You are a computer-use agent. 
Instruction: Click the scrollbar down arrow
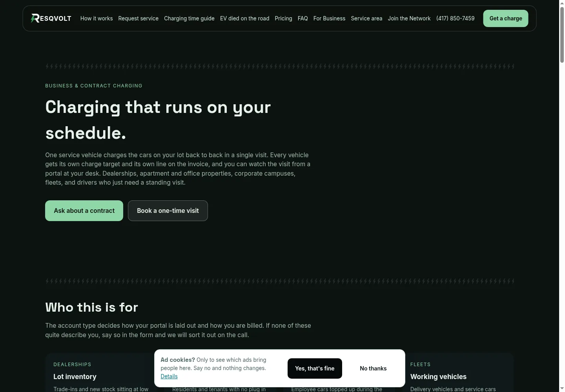point(562,389)
